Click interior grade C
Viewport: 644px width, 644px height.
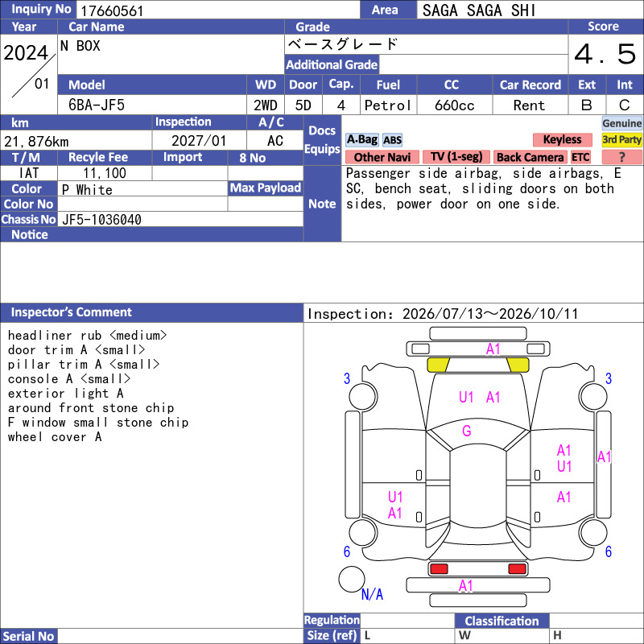coord(625,105)
